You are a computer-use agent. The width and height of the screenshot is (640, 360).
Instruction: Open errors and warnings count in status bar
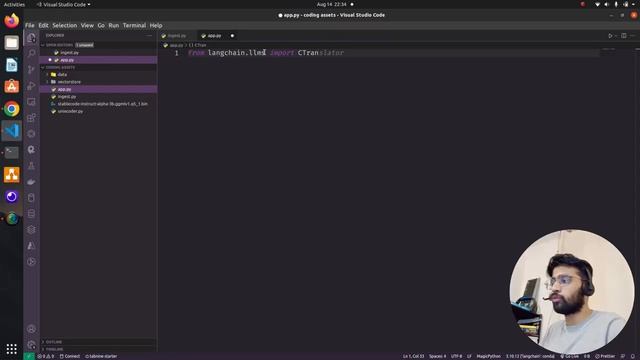point(46,356)
